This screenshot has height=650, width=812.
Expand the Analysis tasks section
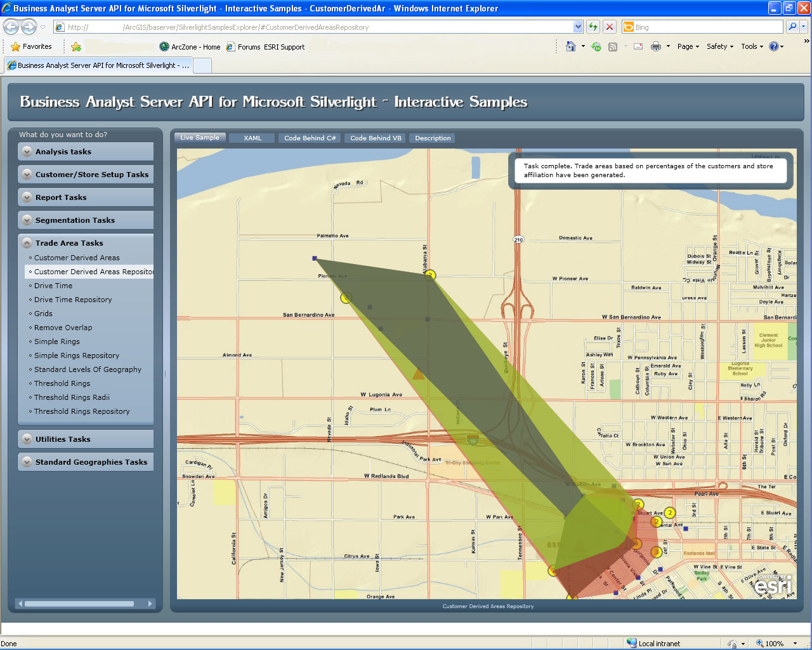click(x=86, y=152)
